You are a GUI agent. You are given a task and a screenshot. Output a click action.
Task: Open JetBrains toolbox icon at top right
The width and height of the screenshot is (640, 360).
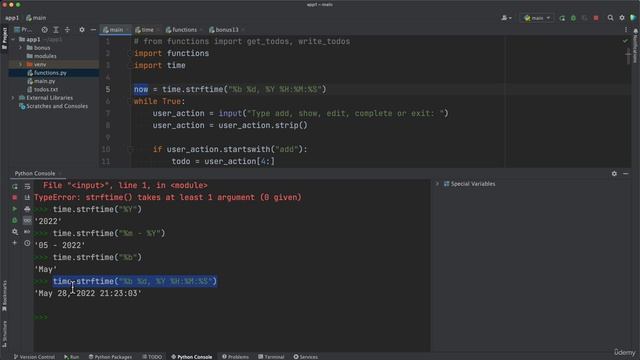coord(633,18)
